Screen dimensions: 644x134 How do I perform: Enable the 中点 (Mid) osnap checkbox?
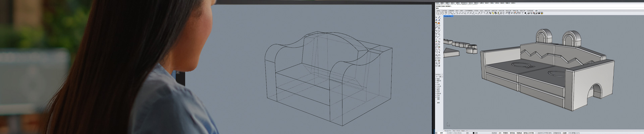(x=436, y=84)
